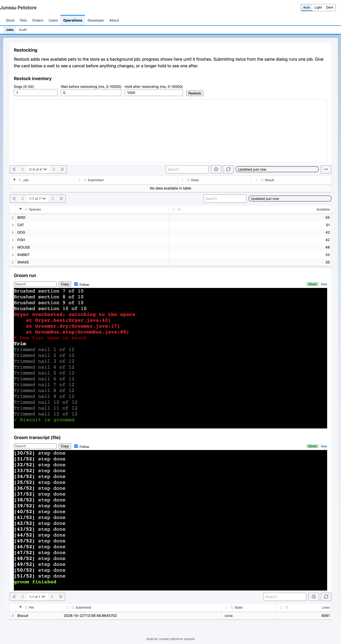Expand the CAT species row
This screenshot has width=341, height=644.
[x=13, y=225]
